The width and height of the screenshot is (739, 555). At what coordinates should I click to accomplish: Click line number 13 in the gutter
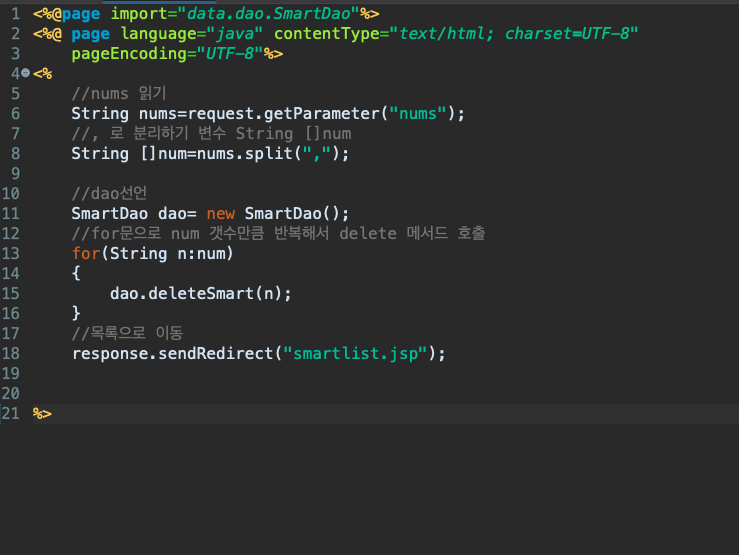11,253
